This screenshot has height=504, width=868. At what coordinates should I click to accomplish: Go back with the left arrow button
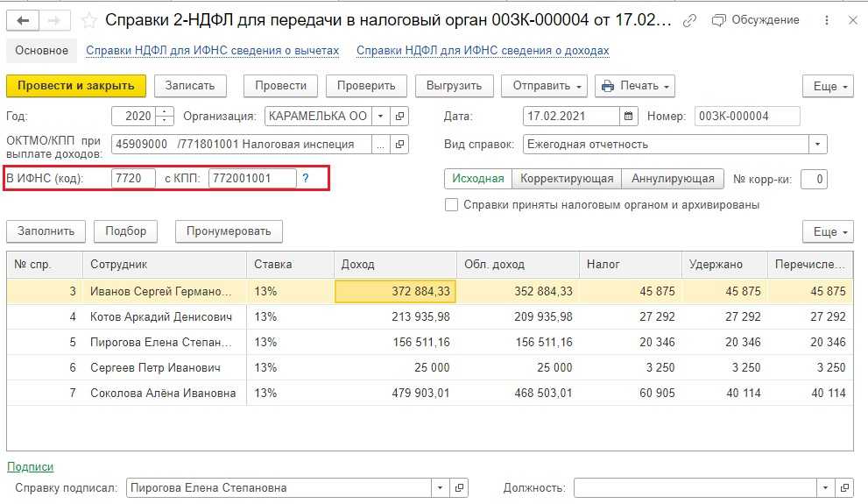pos(23,21)
